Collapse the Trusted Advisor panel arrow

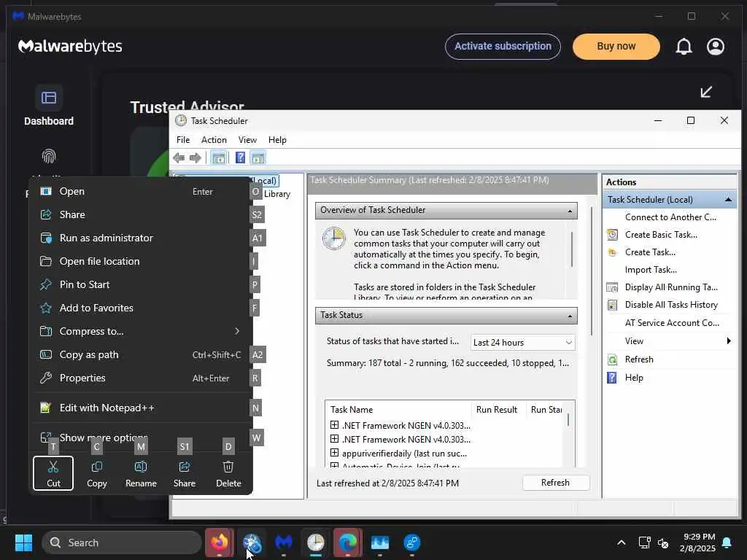(x=706, y=92)
